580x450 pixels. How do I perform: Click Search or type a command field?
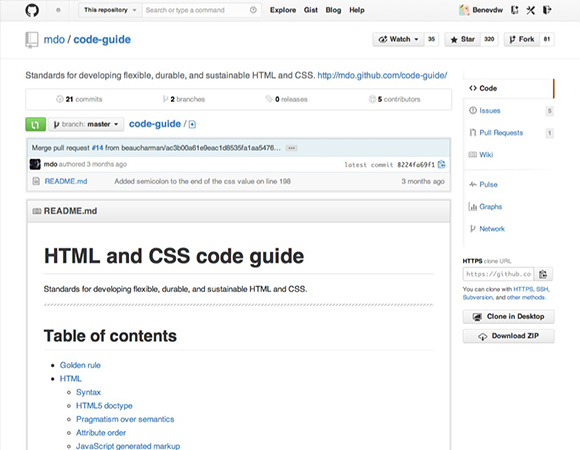(202, 10)
